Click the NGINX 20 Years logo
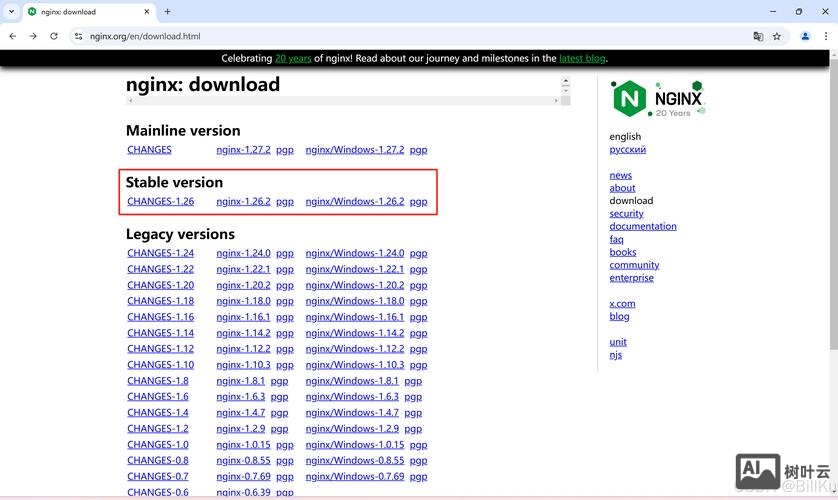 pyautogui.click(x=658, y=98)
